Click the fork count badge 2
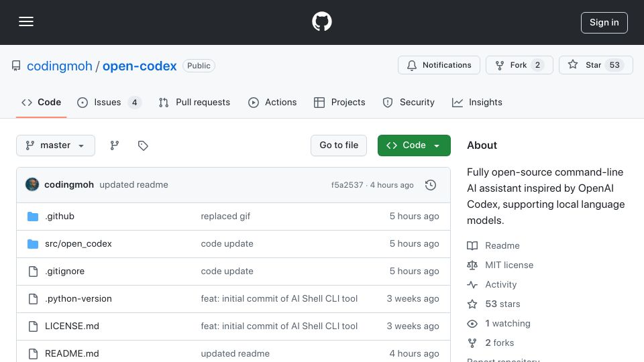This screenshot has height=362, width=644. point(537,65)
